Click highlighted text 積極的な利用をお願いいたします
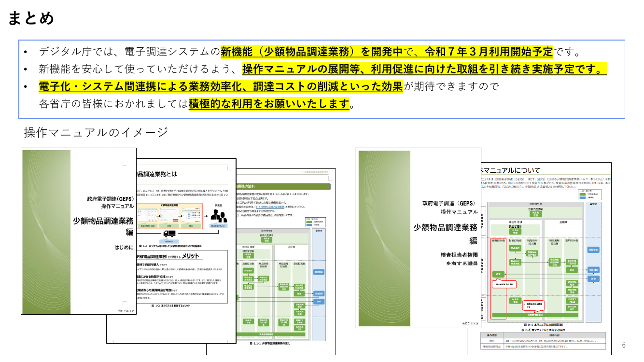The width and height of the screenshot is (644, 362). click(x=269, y=103)
